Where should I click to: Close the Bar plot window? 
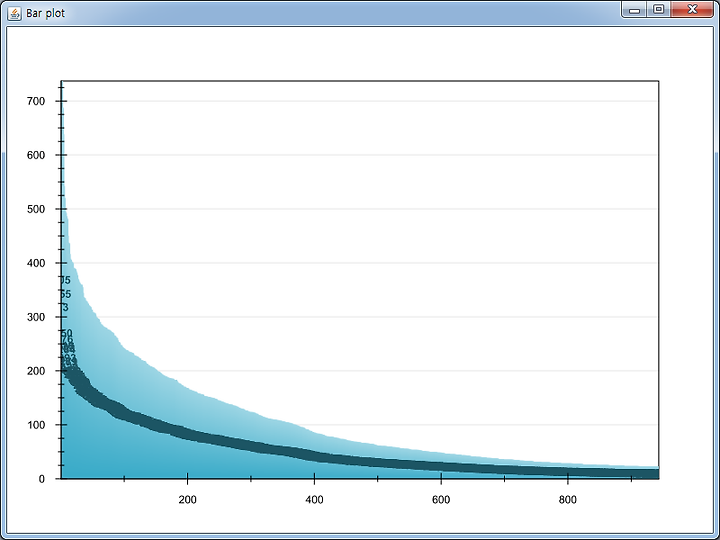pos(692,10)
